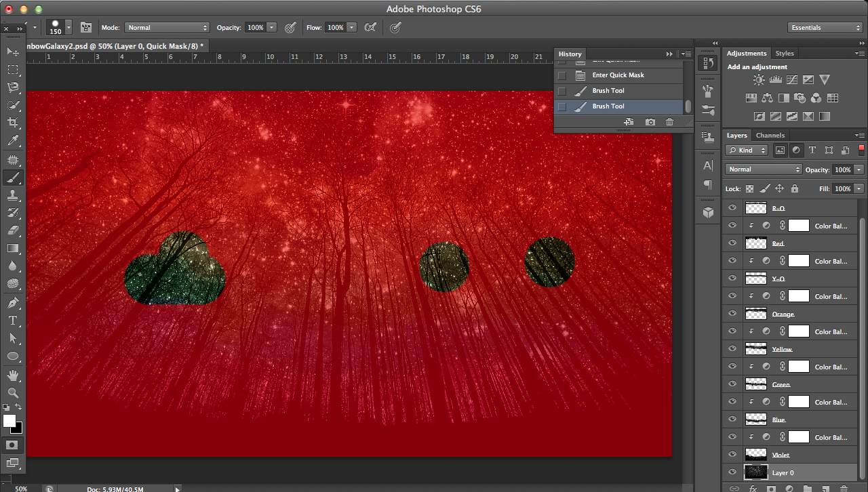Select the Layers tab
Image resolution: width=868 pixels, height=492 pixels.
(x=737, y=136)
